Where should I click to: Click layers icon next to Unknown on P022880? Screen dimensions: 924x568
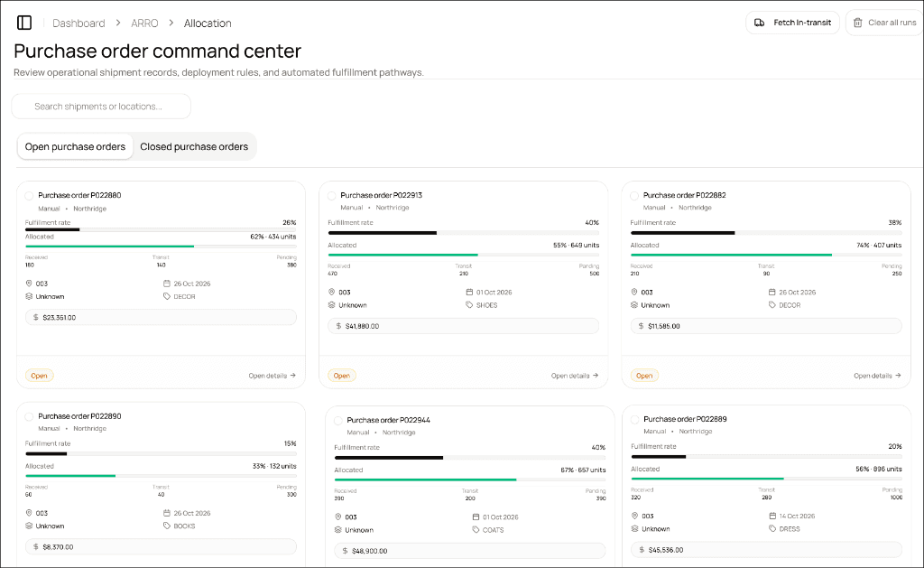click(x=29, y=296)
